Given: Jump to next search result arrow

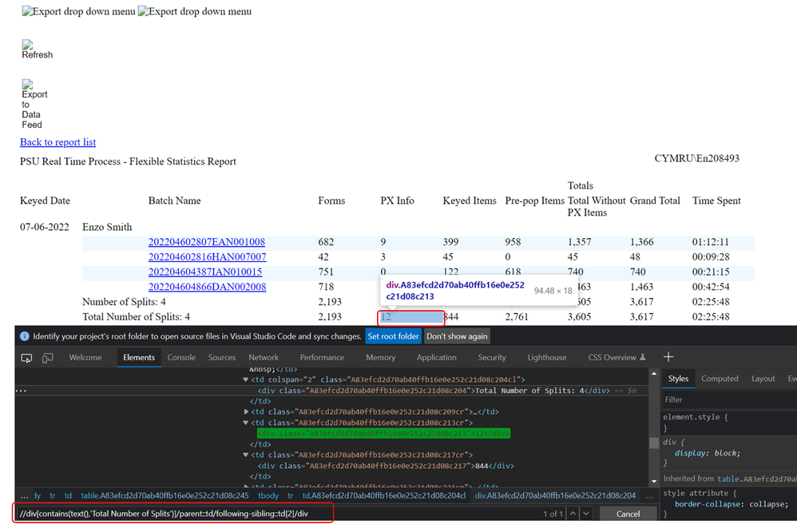Looking at the screenshot, I should coord(586,514).
